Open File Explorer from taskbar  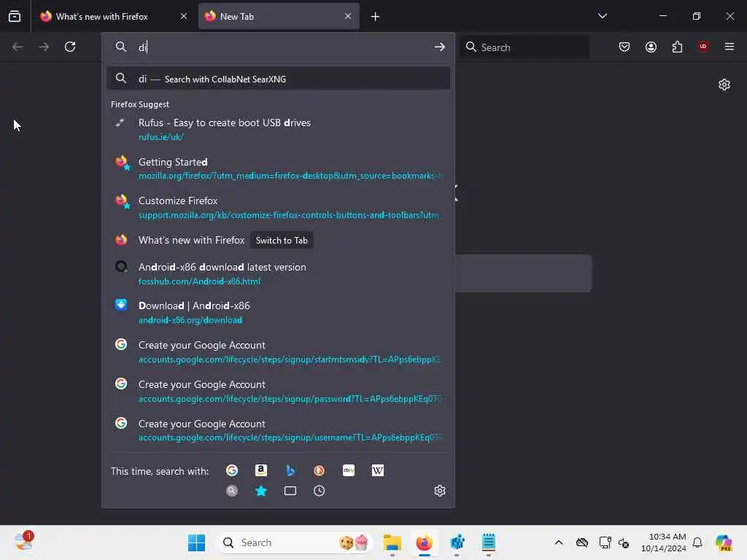pos(392,542)
